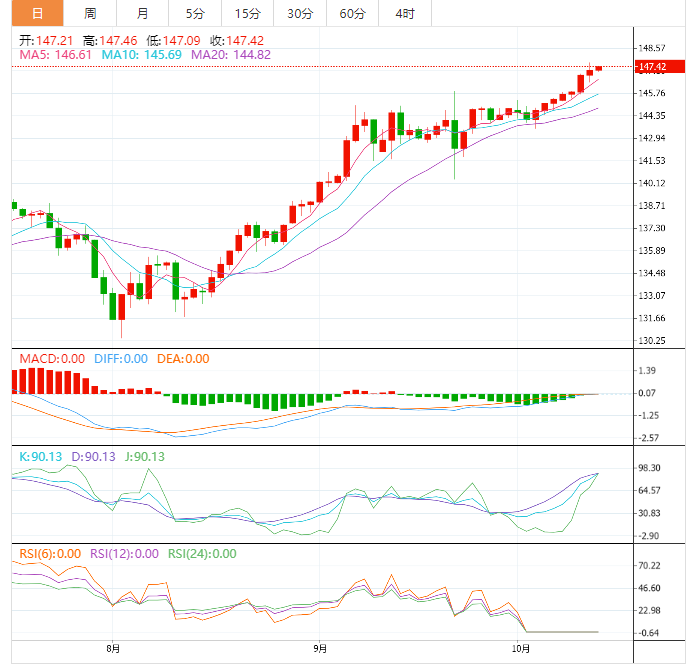
Task: Click the MA10 indicator legend label
Action: click(143, 55)
